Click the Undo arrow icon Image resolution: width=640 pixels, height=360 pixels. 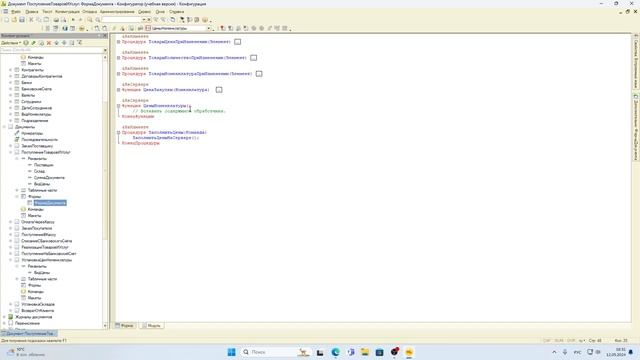tap(73, 20)
